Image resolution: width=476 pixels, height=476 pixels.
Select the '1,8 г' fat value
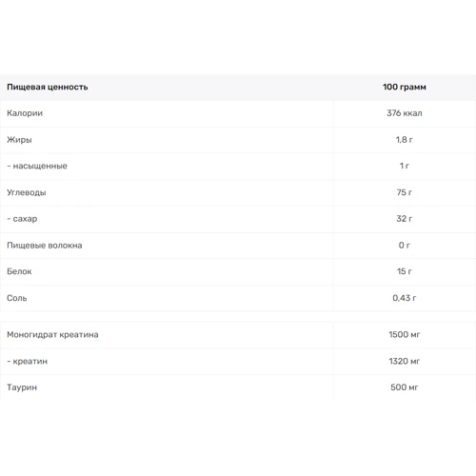pos(405,140)
